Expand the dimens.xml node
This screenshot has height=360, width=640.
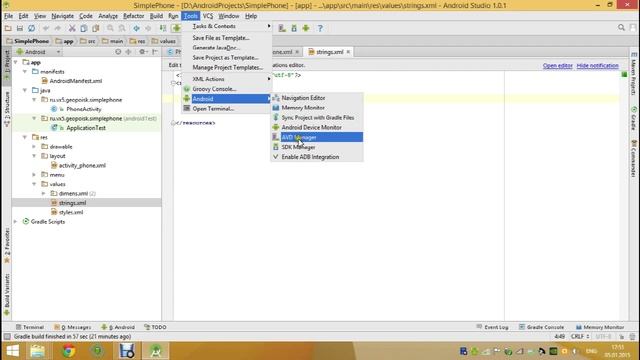tap(44, 193)
